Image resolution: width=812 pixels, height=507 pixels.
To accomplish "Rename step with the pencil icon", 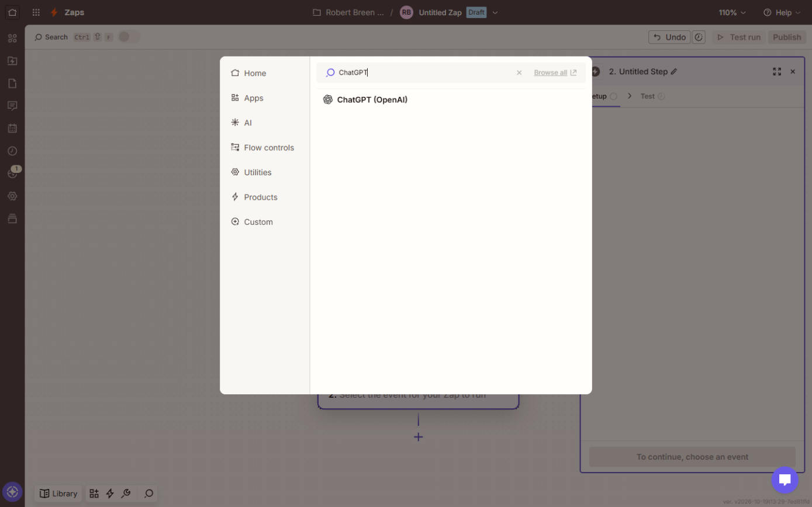I will [x=674, y=71].
